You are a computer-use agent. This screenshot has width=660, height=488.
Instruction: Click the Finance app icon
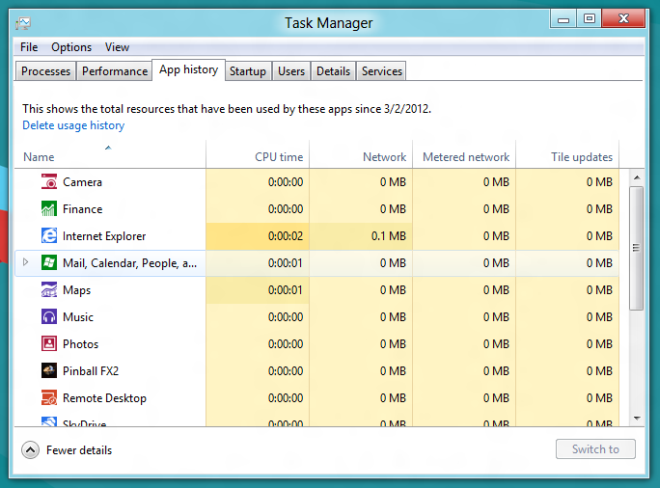coord(49,209)
